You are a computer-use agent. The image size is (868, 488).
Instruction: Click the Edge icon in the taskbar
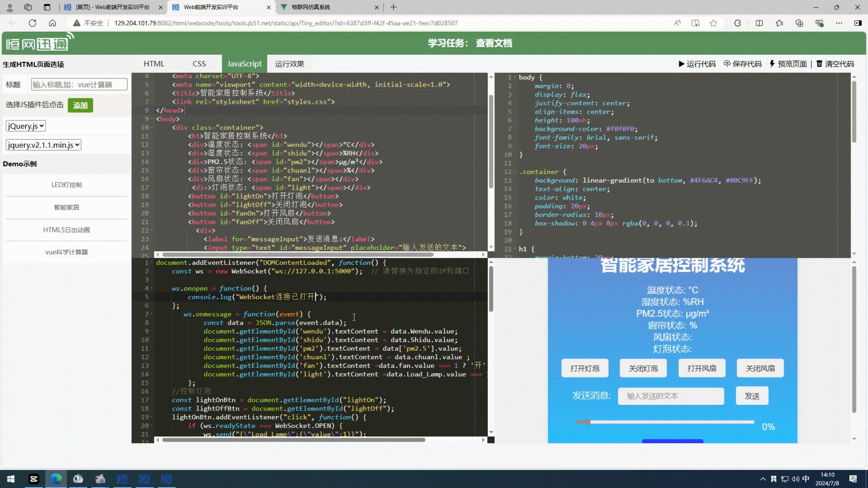(x=56, y=479)
